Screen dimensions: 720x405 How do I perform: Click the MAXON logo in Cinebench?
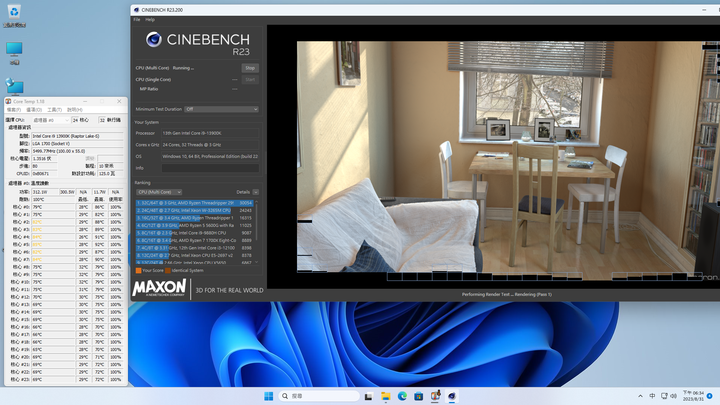point(159,288)
